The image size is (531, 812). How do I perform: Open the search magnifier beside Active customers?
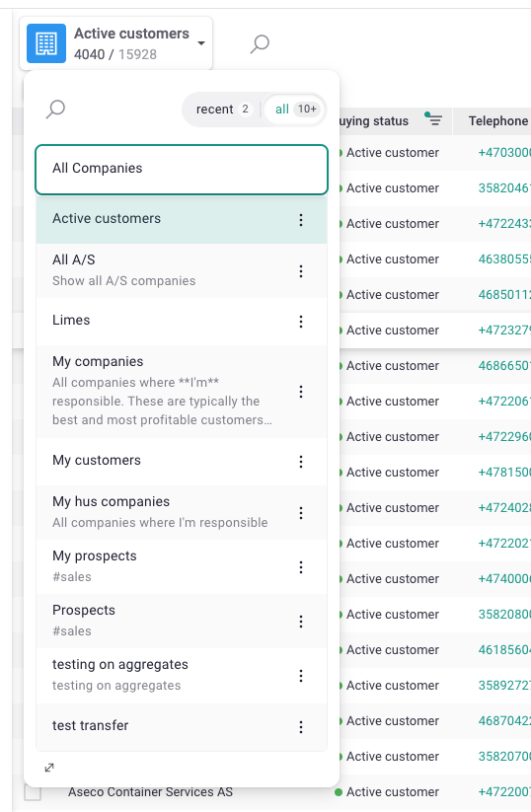tap(260, 44)
